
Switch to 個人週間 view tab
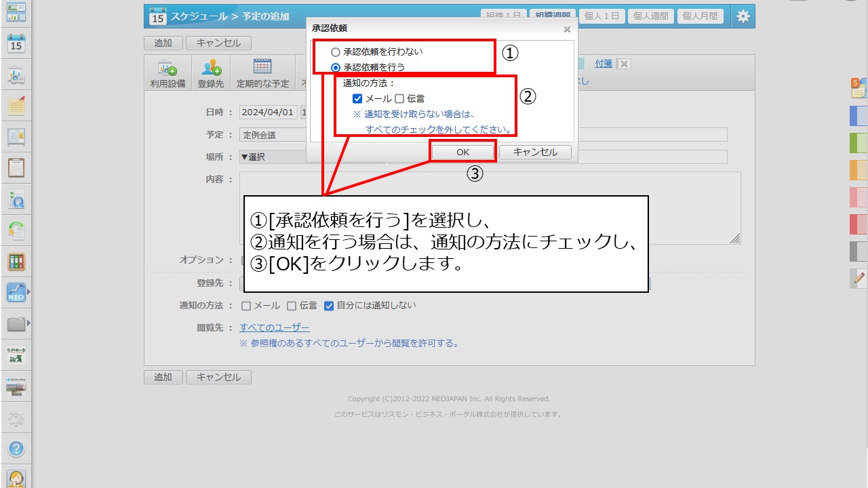coord(650,16)
